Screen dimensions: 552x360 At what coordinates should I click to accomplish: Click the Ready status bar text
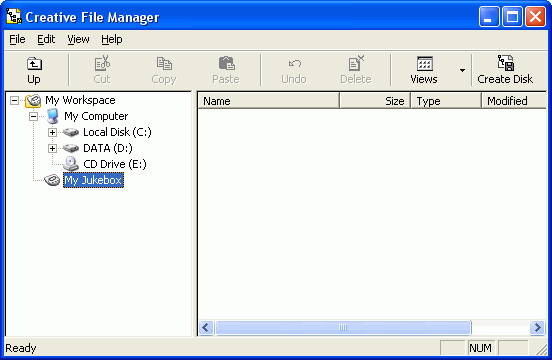(21, 348)
